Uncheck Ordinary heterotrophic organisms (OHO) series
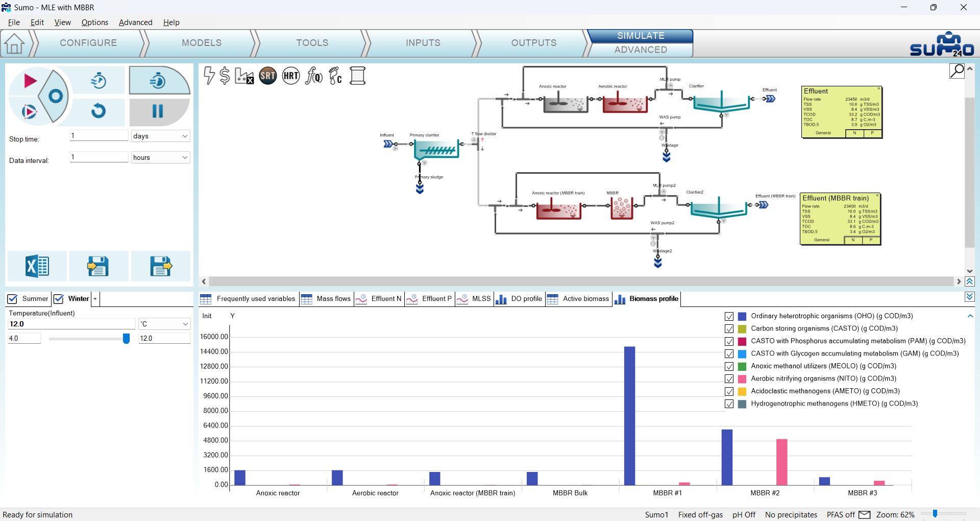 pos(729,316)
